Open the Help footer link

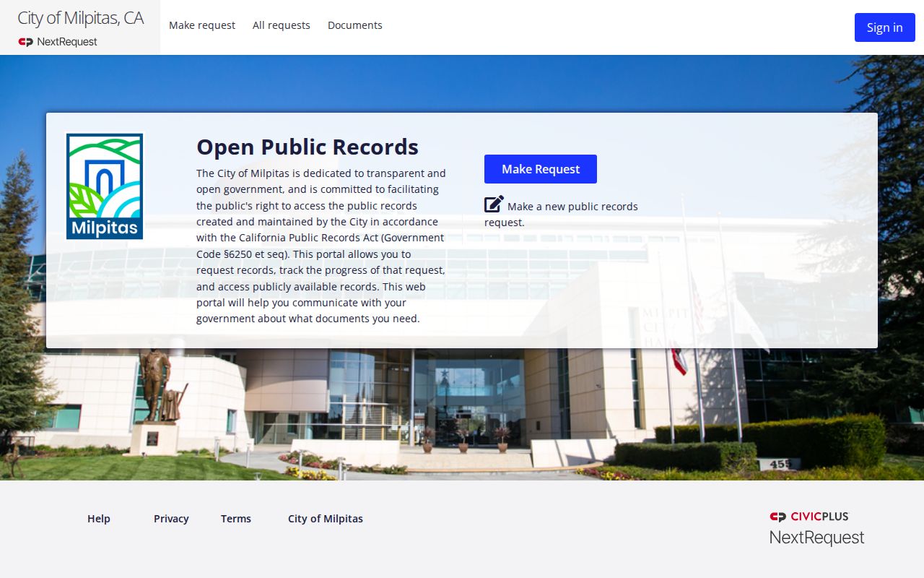(99, 519)
